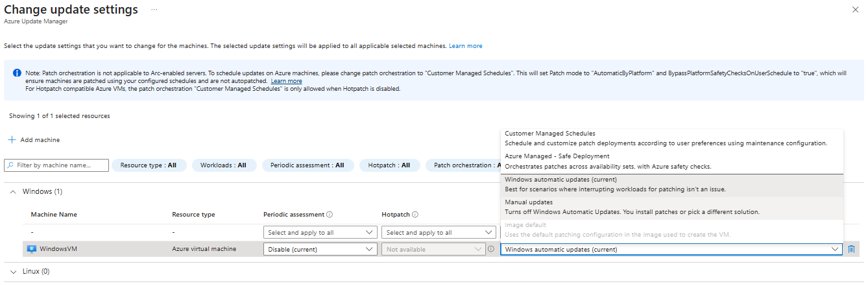The height and width of the screenshot is (286, 868).
Task: Click the info icon beside Not available hotpatch
Action: [491, 249]
